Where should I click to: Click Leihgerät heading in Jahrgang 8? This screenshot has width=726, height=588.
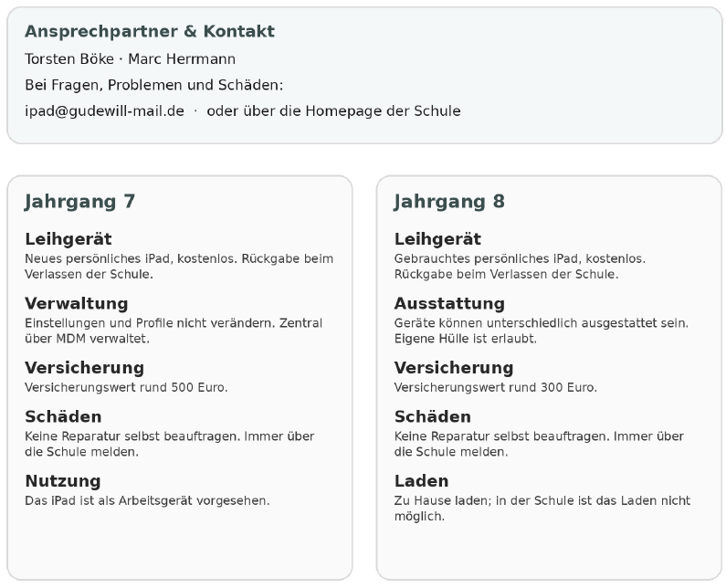[437, 239]
